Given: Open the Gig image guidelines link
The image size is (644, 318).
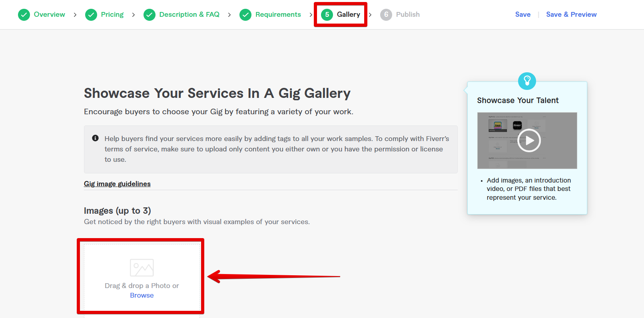Looking at the screenshot, I should point(117,184).
